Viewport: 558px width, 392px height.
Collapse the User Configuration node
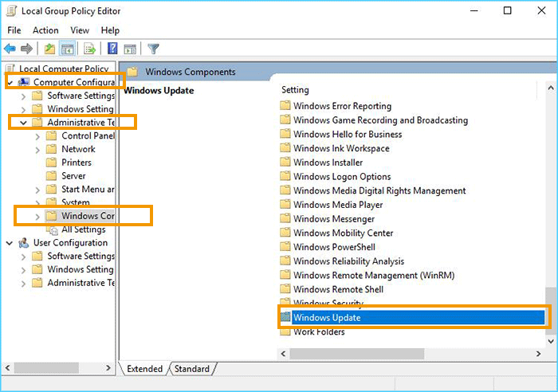click(10, 243)
